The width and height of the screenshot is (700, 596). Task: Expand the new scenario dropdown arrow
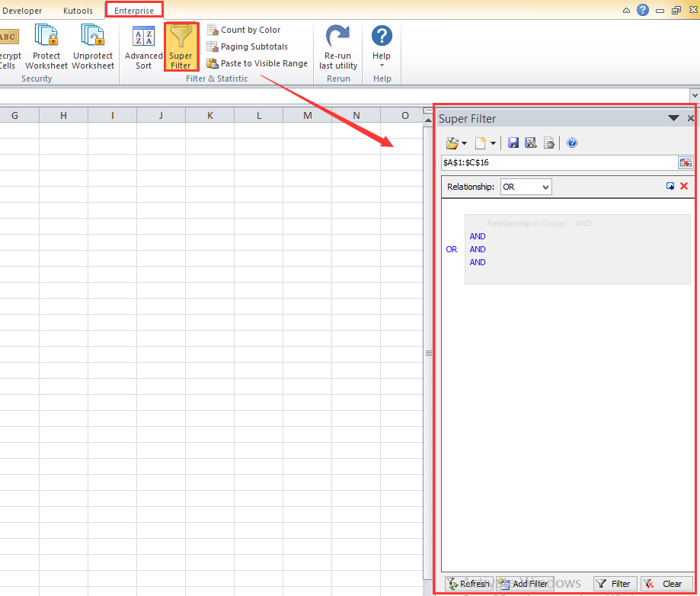(493, 143)
